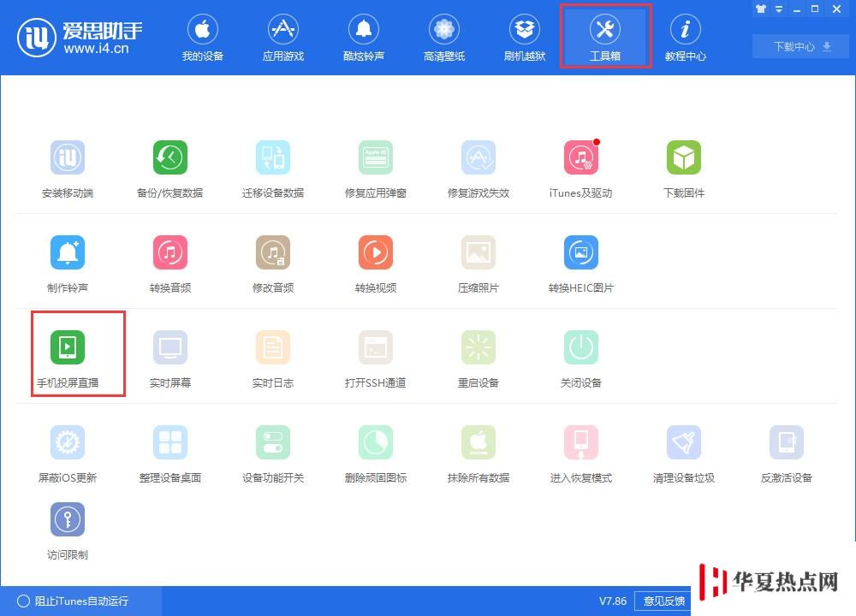Switch to 应用游戏 tab
This screenshot has height=616, width=856.
pyautogui.click(x=282, y=37)
